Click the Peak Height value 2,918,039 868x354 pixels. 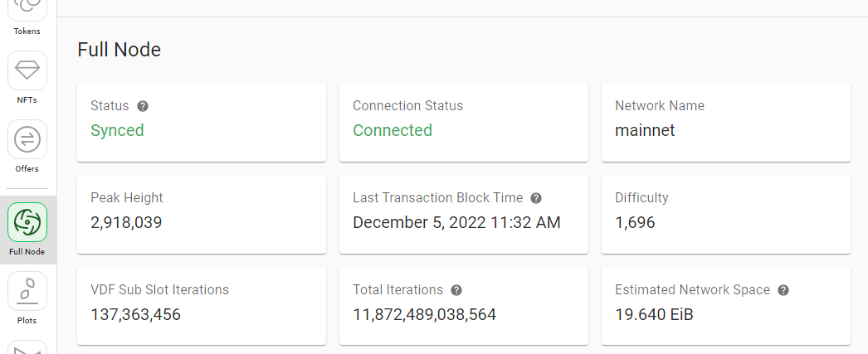coord(126,223)
